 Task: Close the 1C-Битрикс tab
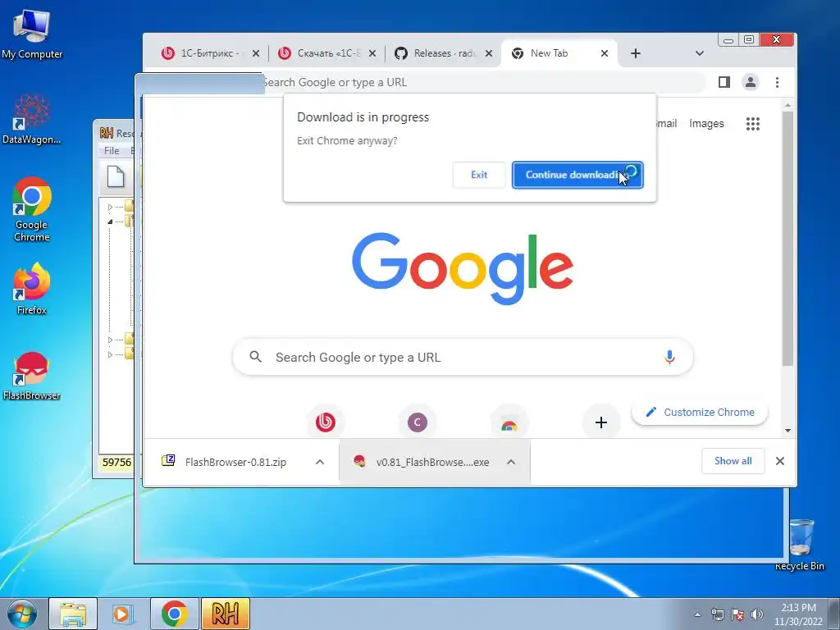click(256, 53)
